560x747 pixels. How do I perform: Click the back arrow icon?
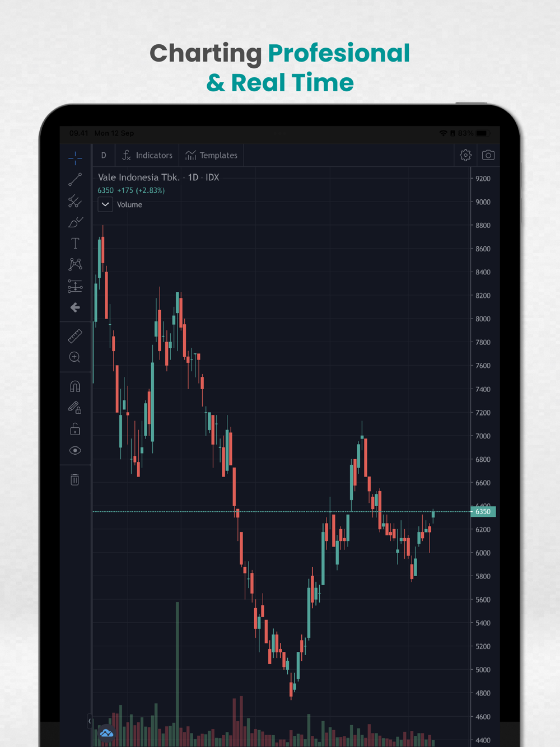tap(75, 307)
